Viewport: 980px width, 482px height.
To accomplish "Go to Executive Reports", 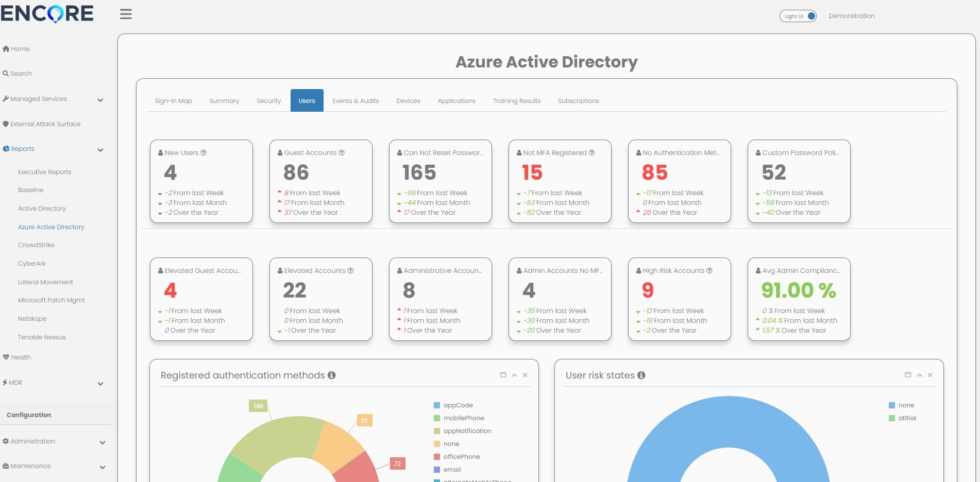I will click(44, 172).
